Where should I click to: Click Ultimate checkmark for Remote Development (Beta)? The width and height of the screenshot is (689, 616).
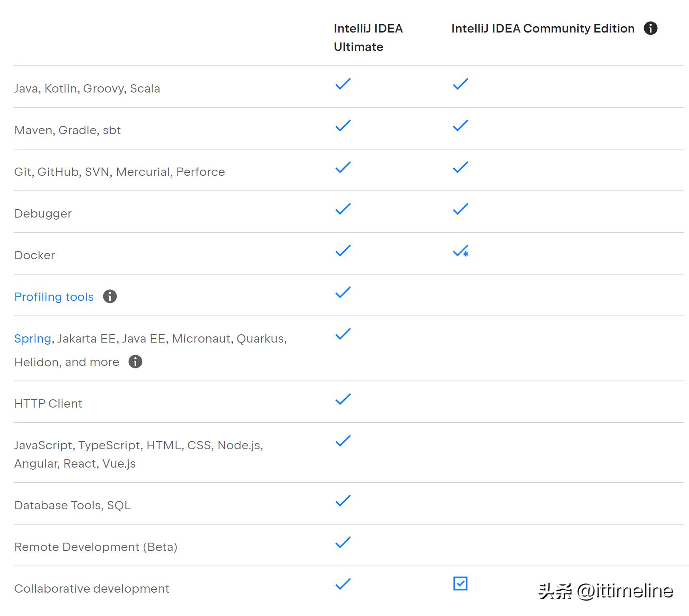pos(343,542)
